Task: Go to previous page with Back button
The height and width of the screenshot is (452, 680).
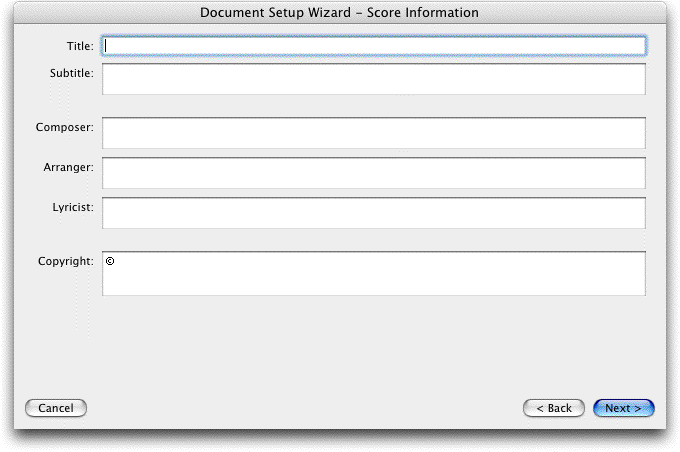Action: click(554, 408)
